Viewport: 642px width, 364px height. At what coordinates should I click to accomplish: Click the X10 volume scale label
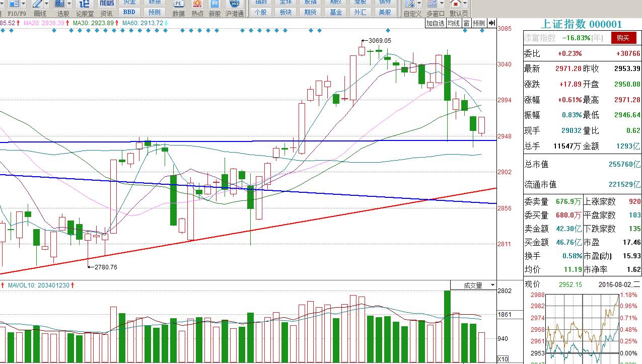(503, 359)
